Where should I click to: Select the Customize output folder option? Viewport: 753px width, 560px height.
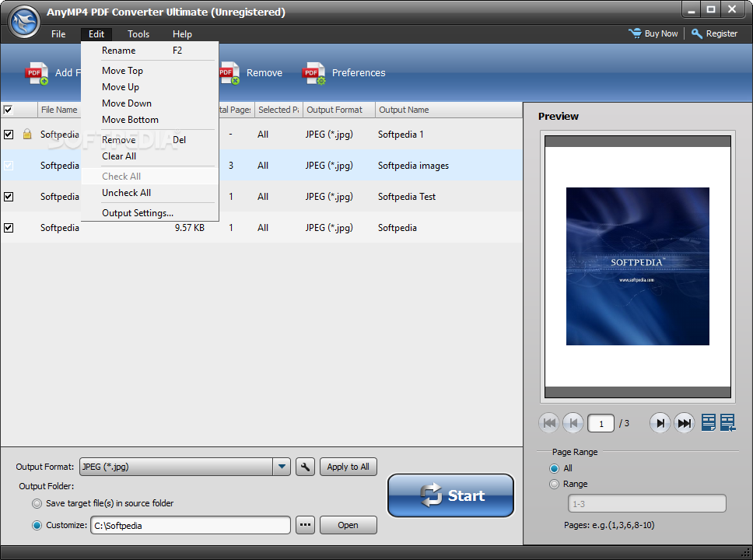37,526
